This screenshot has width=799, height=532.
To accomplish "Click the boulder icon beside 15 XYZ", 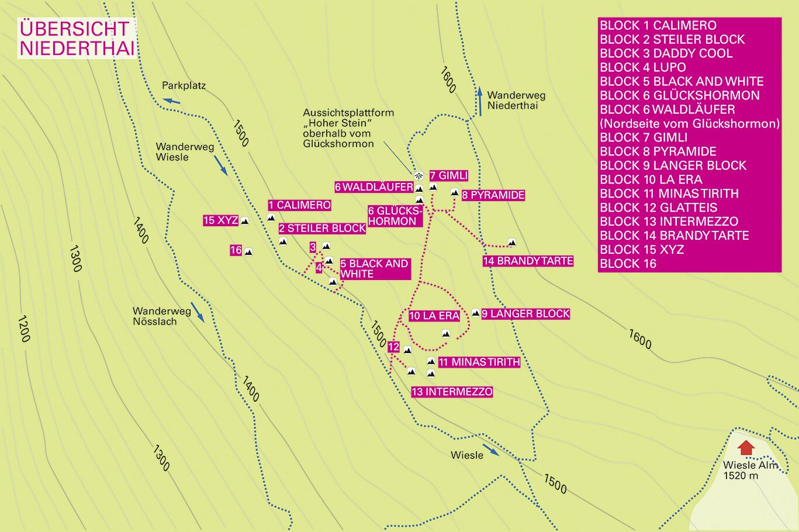I will (x=244, y=220).
